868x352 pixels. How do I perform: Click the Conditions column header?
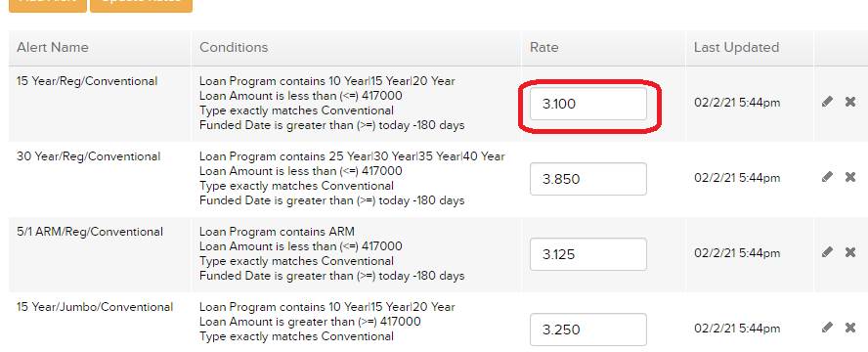234,48
